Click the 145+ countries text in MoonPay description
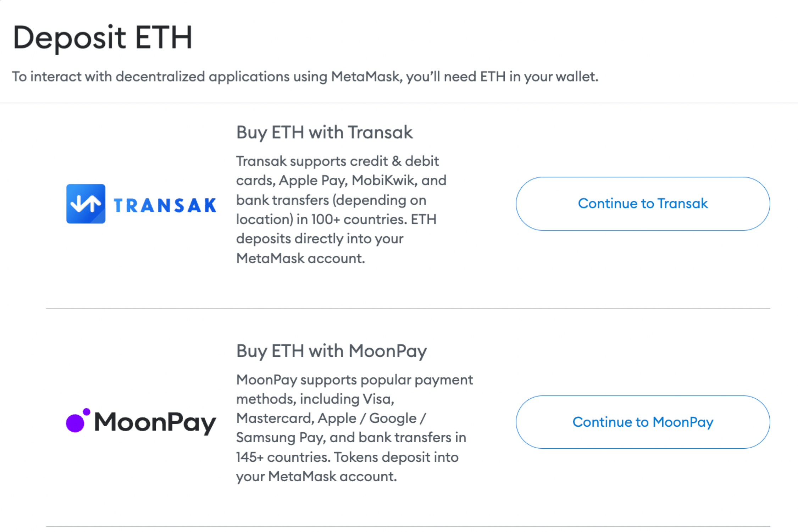This screenshot has width=798, height=532. click(x=283, y=457)
